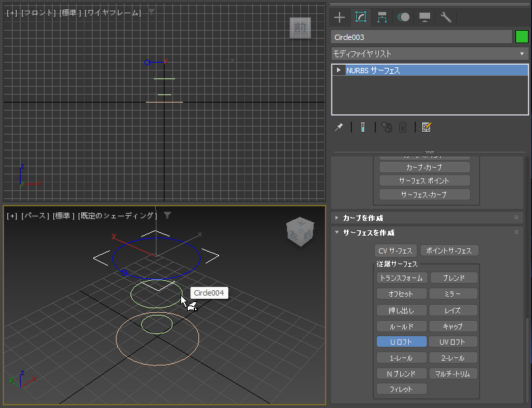Open the green object color swatch
The image size is (532, 408).
(x=522, y=37)
